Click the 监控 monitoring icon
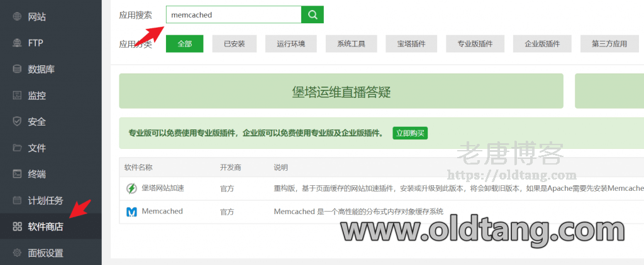This screenshot has height=265, width=644. (x=18, y=95)
